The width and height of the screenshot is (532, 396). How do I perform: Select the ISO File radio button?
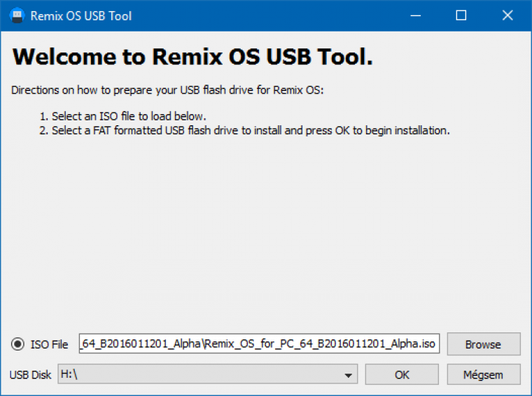[x=17, y=344]
